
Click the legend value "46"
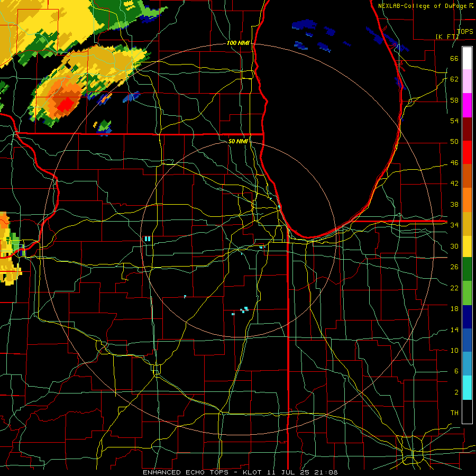click(454, 163)
